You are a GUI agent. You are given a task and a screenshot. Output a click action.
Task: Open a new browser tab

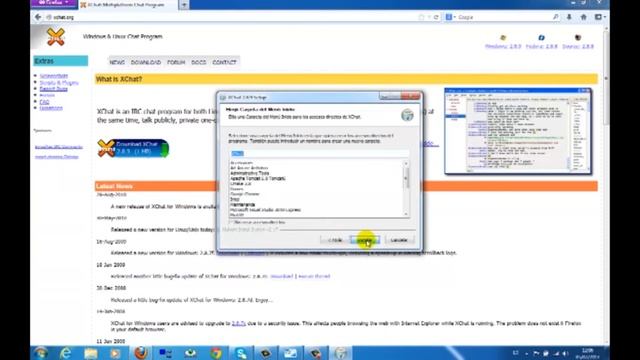coord(184,5)
